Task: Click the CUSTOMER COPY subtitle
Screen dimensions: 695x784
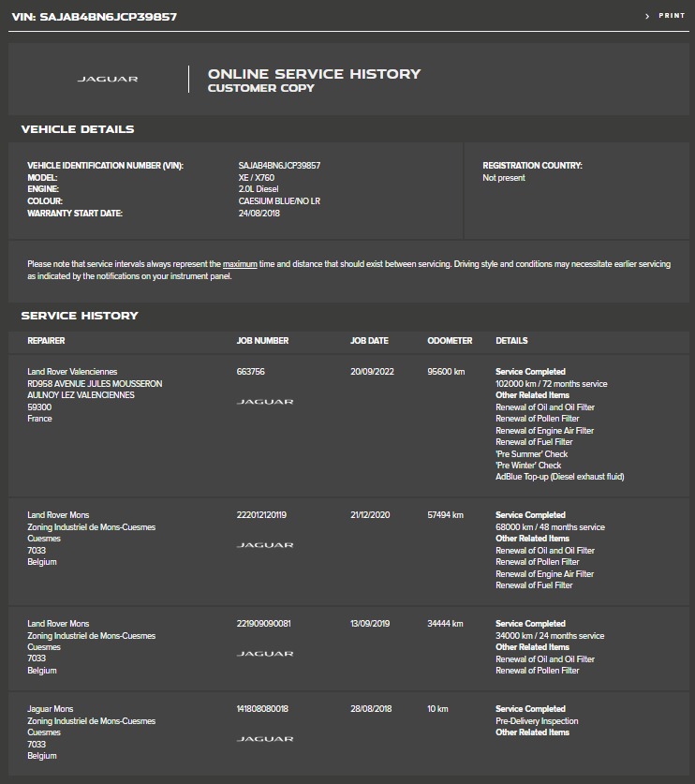Action: [x=261, y=88]
